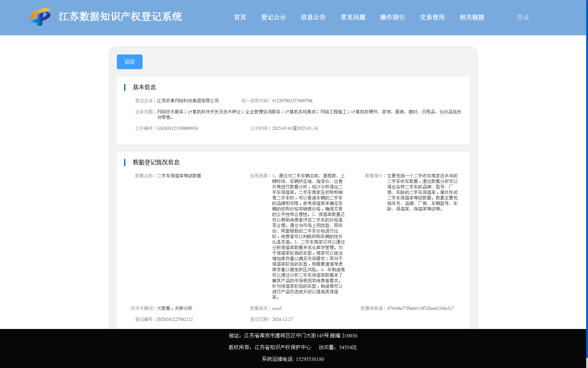Select credit code 91320700323760979K

point(293,101)
